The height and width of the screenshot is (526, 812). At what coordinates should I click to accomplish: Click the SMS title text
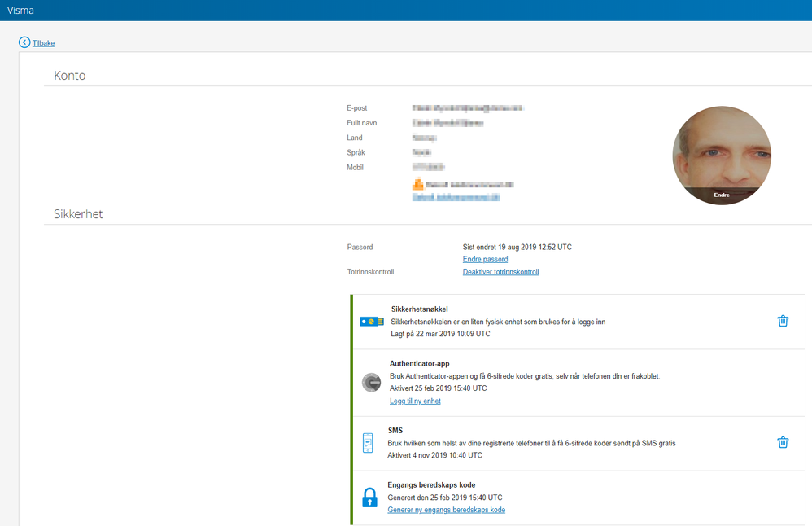[395, 431]
